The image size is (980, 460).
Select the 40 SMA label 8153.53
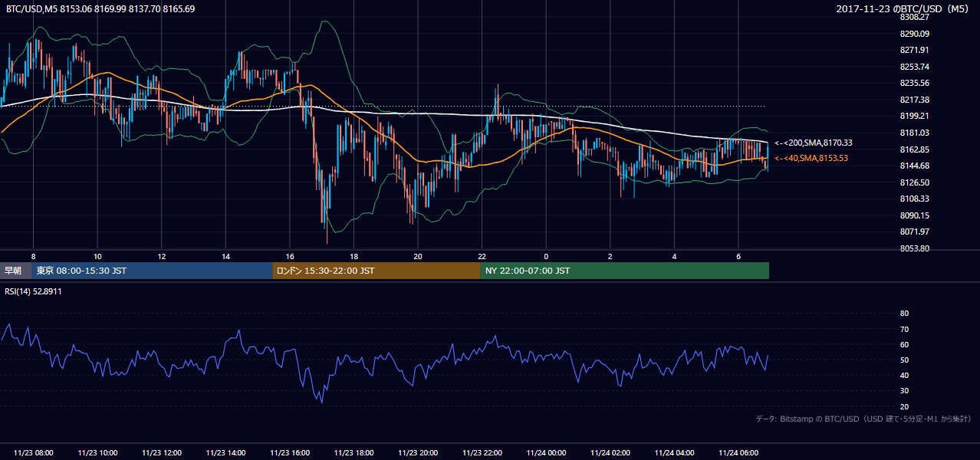coord(813,158)
